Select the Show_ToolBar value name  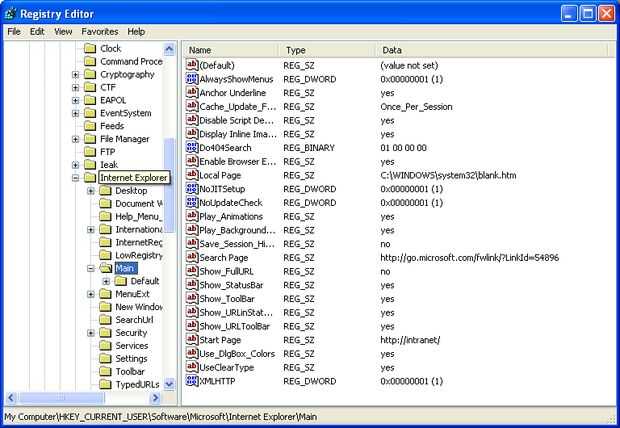(227, 299)
